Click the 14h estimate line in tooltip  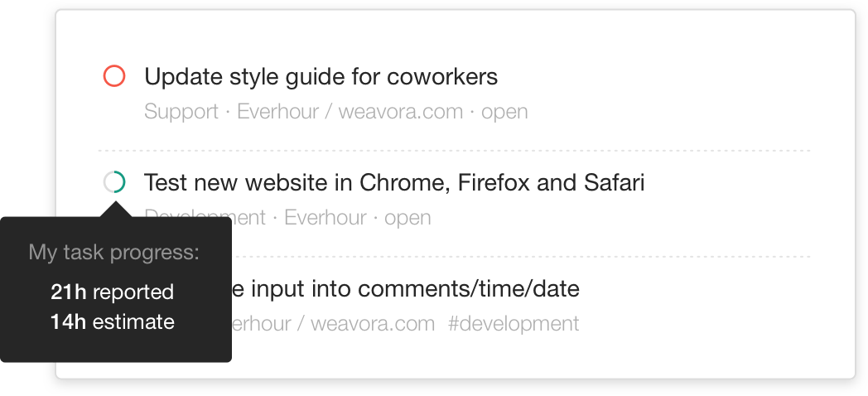(112, 321)
